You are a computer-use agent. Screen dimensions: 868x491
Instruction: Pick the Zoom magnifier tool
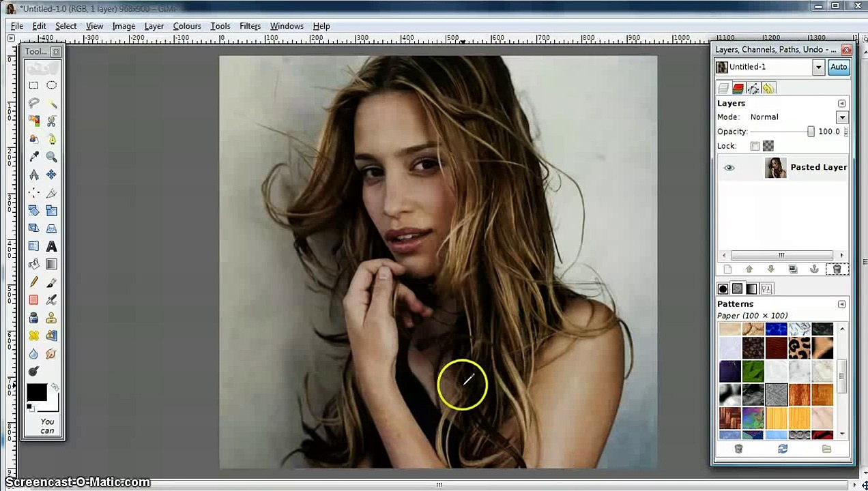point(51,157)
